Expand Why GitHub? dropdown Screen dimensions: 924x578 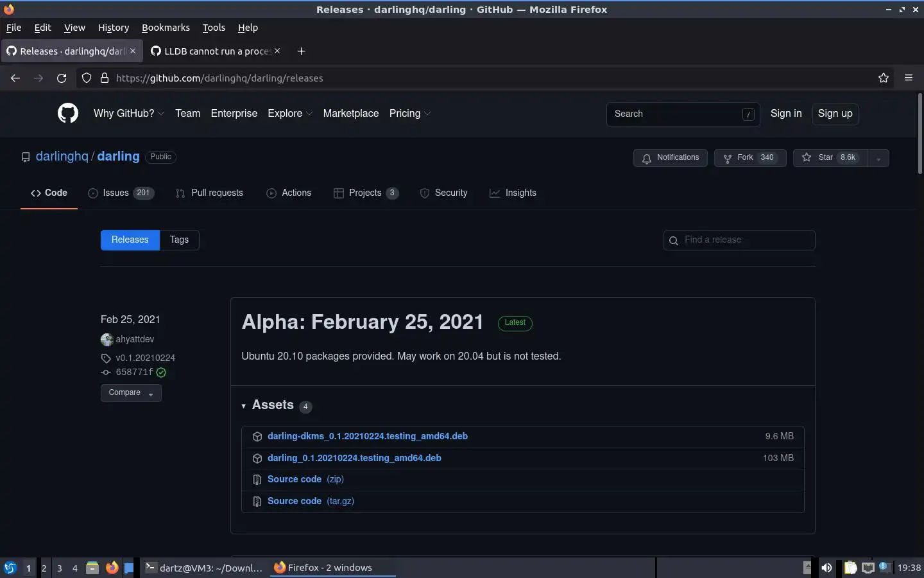[x=129, y=113]
